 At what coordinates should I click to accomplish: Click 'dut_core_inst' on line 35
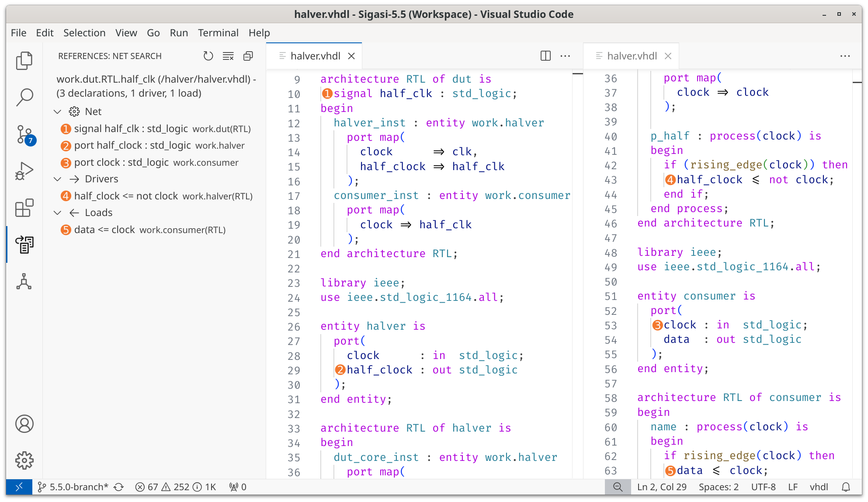coord(376,457)
